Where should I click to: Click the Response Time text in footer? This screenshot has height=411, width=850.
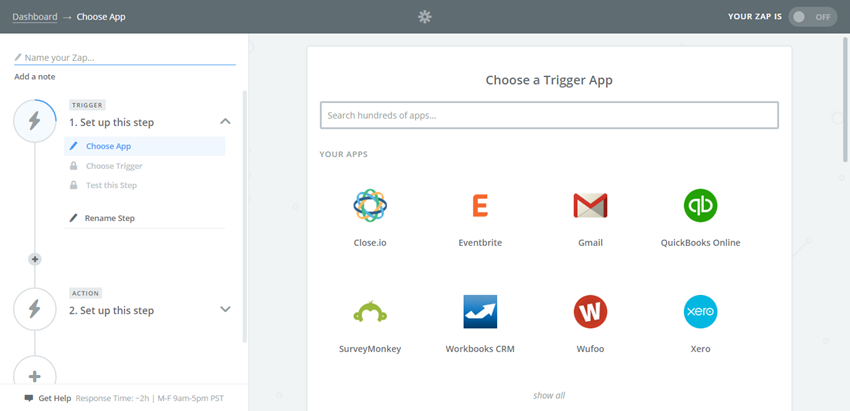150,399
